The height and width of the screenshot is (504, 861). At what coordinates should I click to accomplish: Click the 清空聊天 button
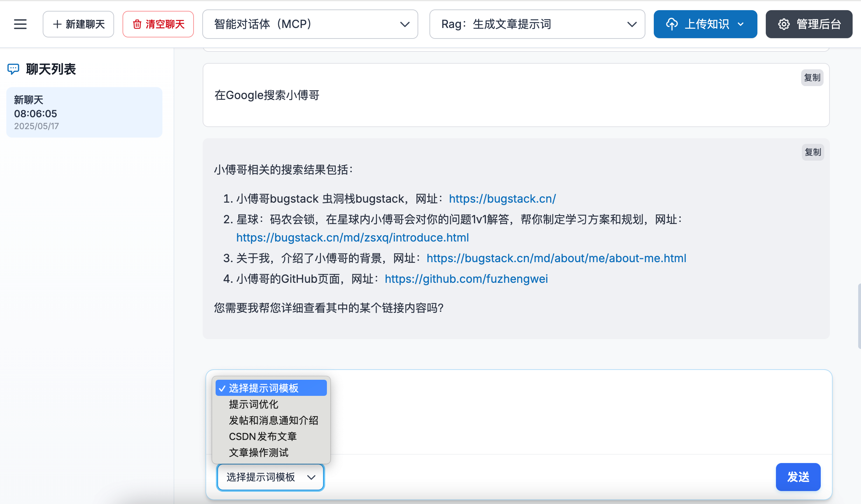[158, 24]
